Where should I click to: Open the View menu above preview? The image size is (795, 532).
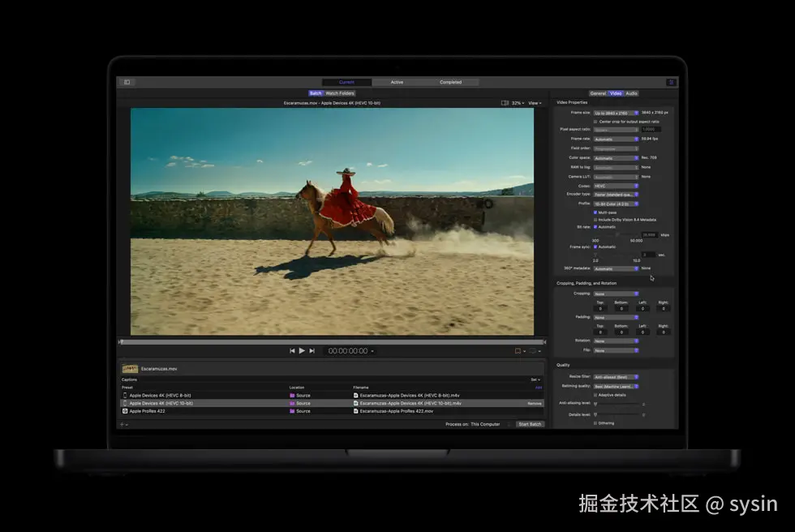tap(535, 103)
